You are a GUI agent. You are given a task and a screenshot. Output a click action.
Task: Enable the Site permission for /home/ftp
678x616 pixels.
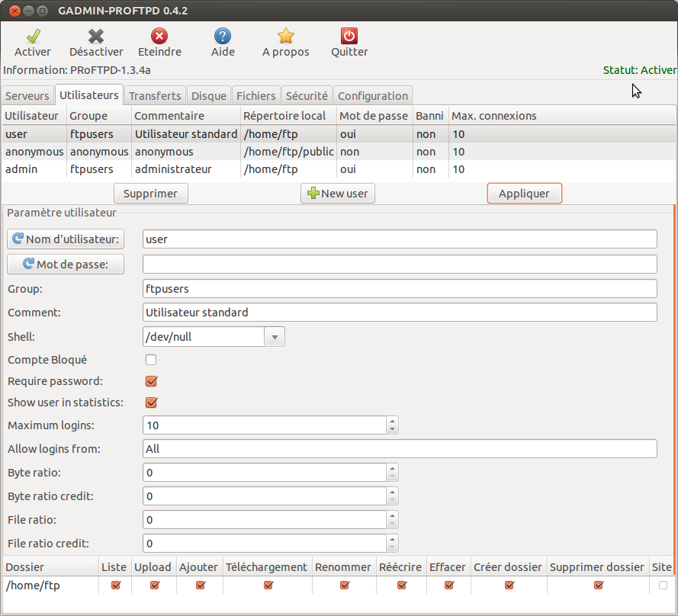663,586
